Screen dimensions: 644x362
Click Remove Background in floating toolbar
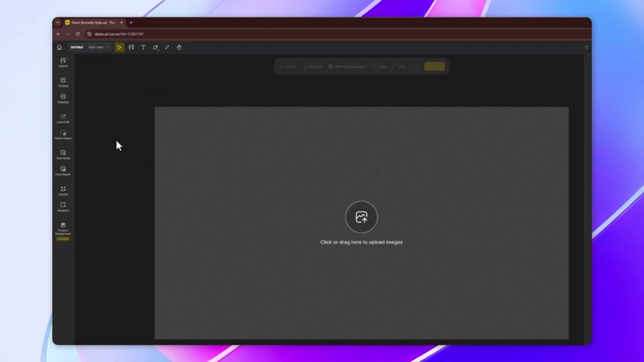[x=347, y=66]
